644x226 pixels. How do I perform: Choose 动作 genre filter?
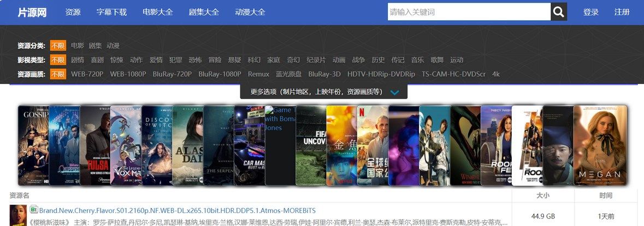click(x=137, y=60)
